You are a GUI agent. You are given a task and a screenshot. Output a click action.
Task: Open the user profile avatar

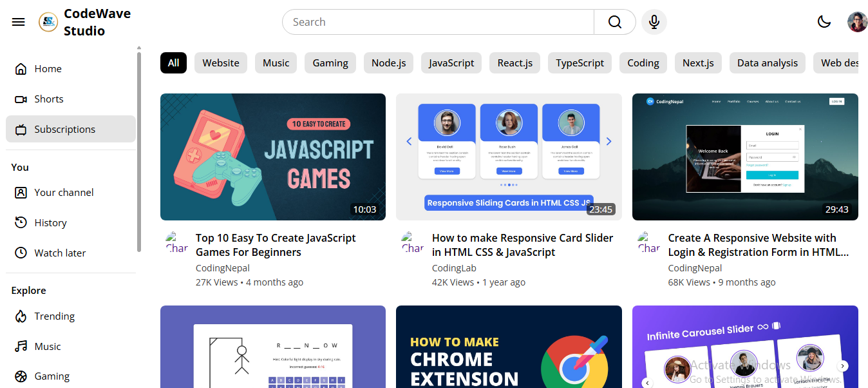[858, 22]
